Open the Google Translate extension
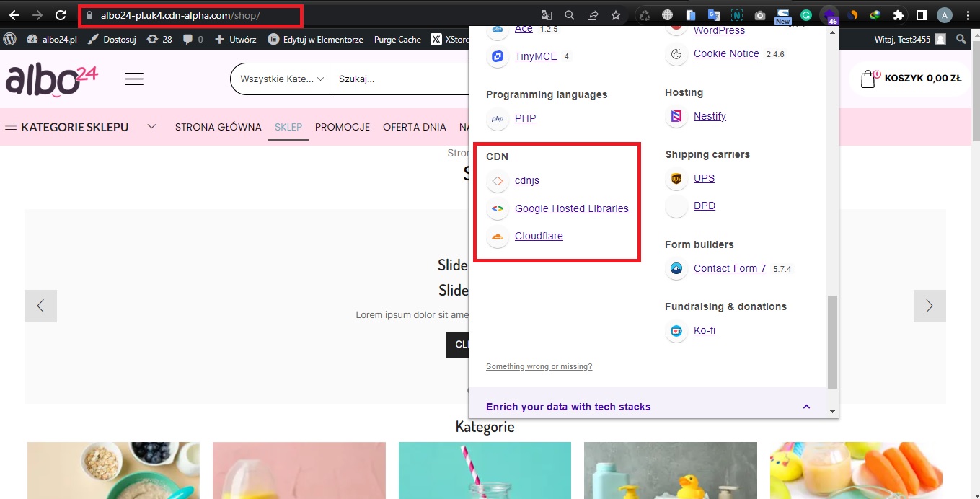980x499 pixels. click(x=714, y=15)
